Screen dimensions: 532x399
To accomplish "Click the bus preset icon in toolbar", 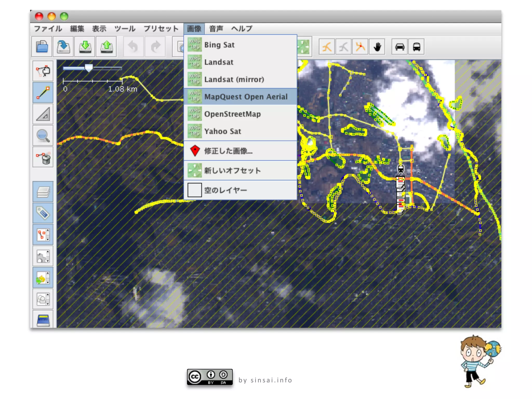I will (416, 47).
